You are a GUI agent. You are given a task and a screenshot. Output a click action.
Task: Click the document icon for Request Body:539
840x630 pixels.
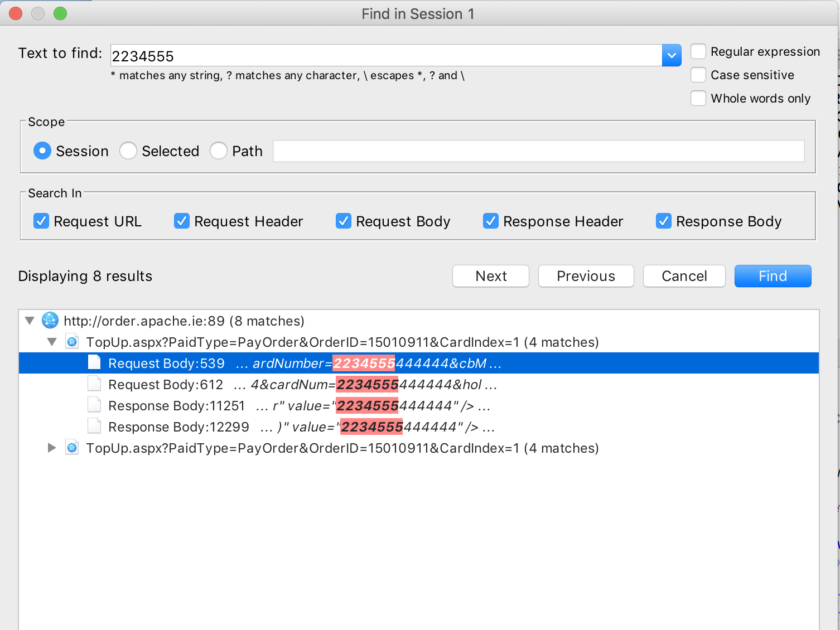pyautogui.click(x=94, y=363)
